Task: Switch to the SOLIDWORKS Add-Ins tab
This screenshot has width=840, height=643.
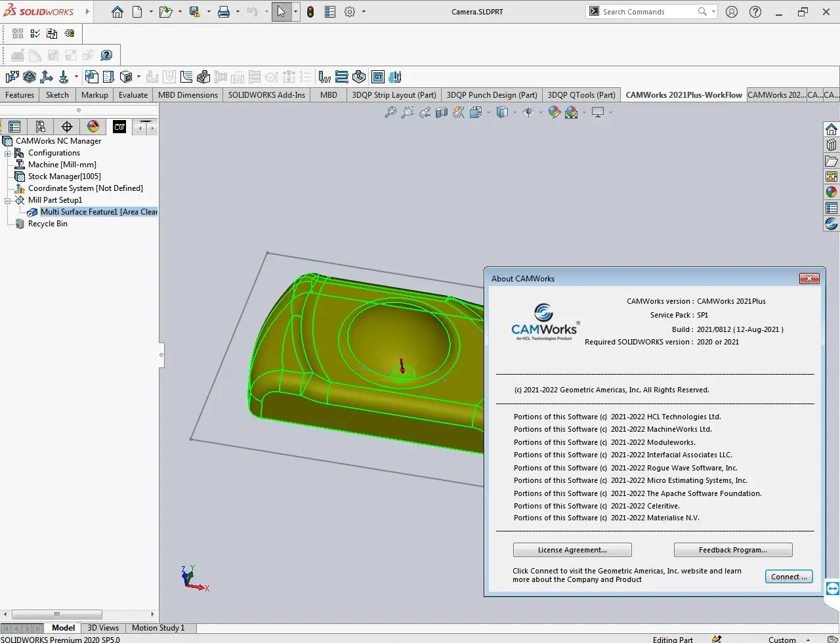Action: click(266, 94)
